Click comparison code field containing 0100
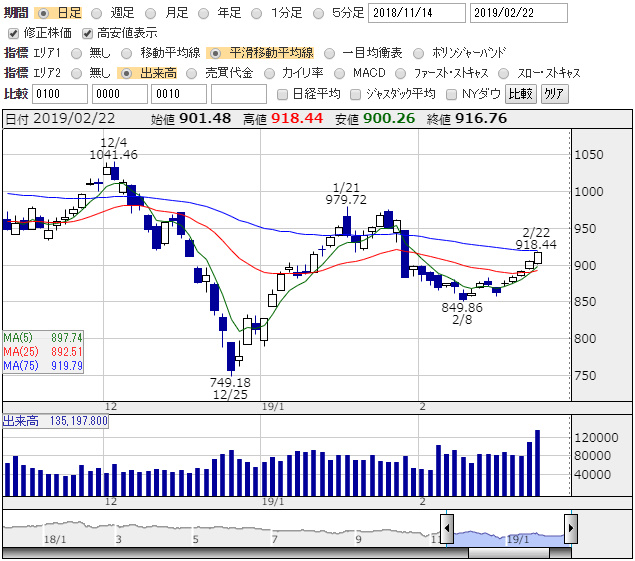The height and width of the screenshot is (561, 635). (60, 94)
